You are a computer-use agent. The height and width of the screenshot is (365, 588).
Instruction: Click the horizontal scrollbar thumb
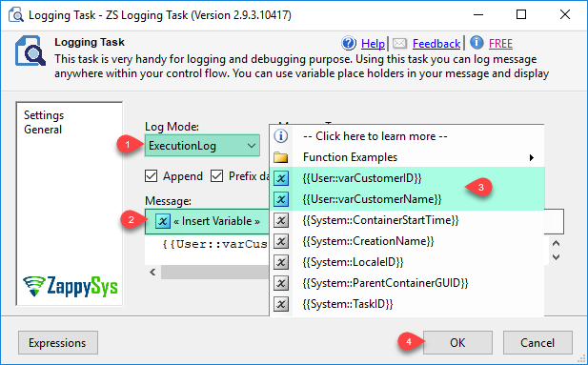(215, 272)
